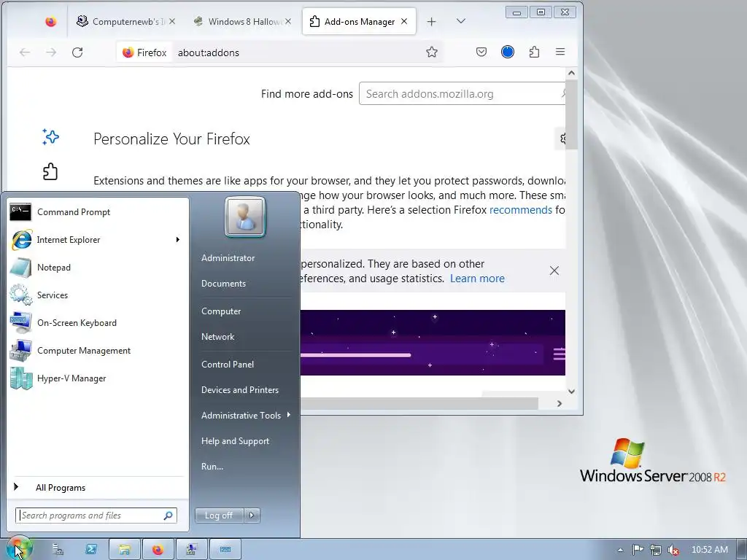This screenshot has width=747, height=560.
Task: Click the user account picture
Action: point(245,217)
